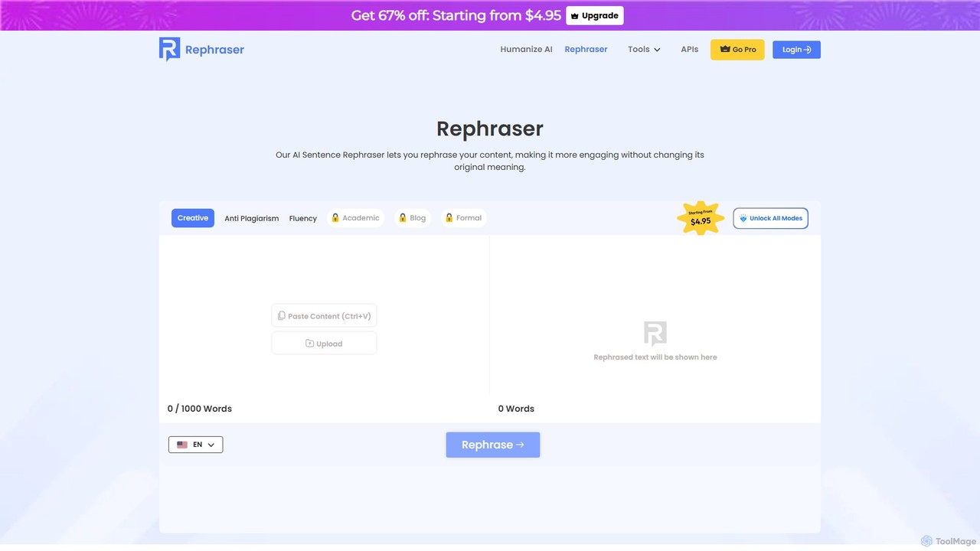This screenshot has width=980, height=551.
Task: Switch to Fluency mode
Action: (303, 218)
